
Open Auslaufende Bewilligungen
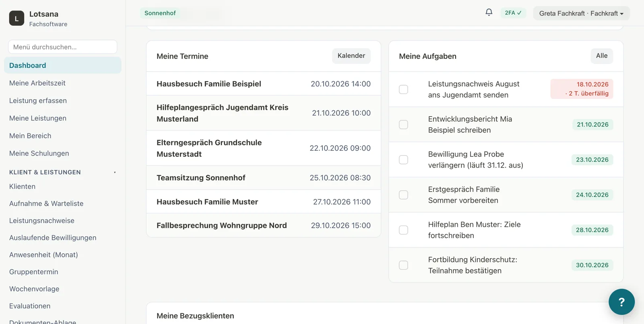(62, 238)
